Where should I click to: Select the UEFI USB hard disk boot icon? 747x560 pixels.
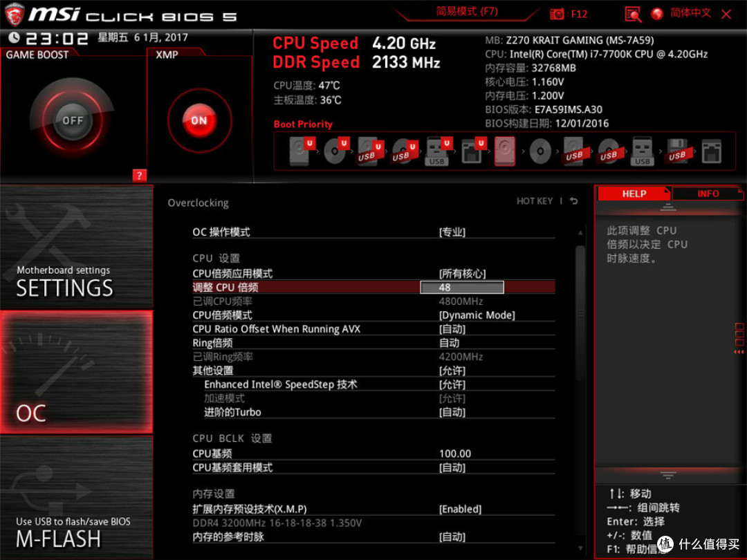pyautogui.click(x=371, y=151)
